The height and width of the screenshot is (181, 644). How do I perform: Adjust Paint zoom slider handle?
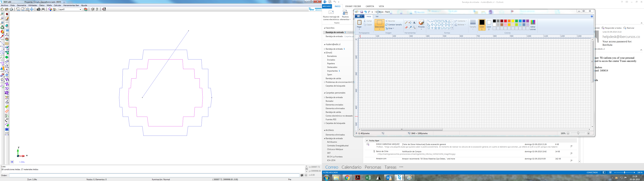pyautogui.click(x=578, y=133)
